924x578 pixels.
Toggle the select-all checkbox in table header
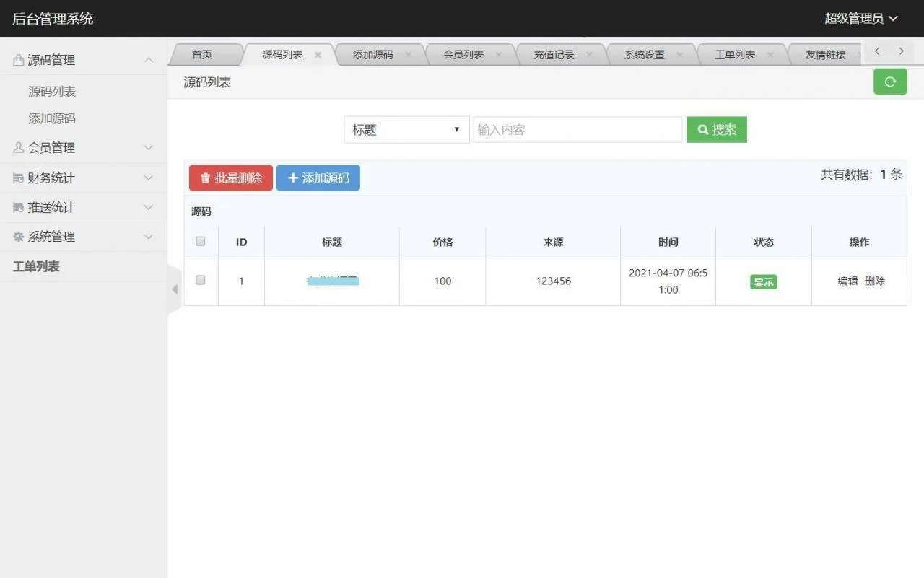[x=201, y=242]
